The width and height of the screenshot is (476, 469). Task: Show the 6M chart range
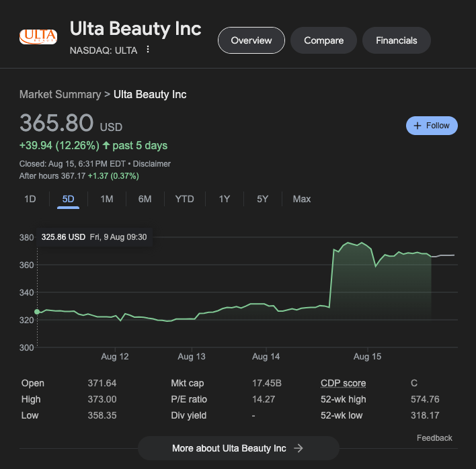145,199
